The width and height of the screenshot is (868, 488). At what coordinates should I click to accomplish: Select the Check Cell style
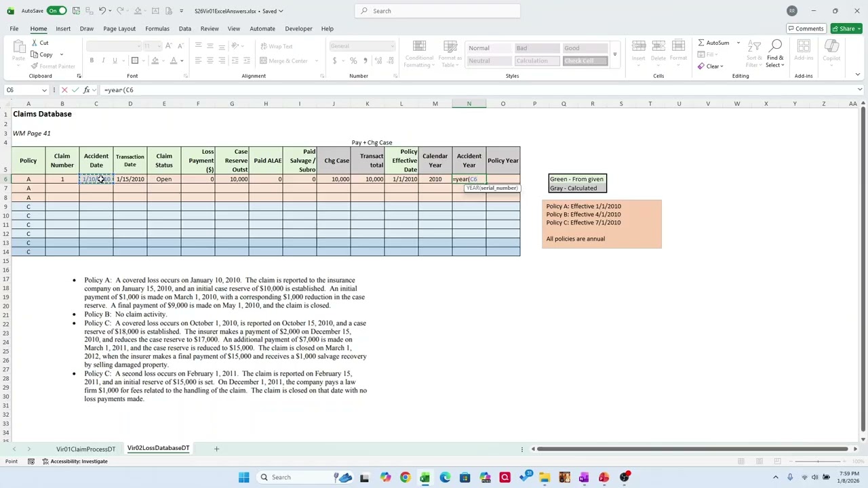click(585, 61)
